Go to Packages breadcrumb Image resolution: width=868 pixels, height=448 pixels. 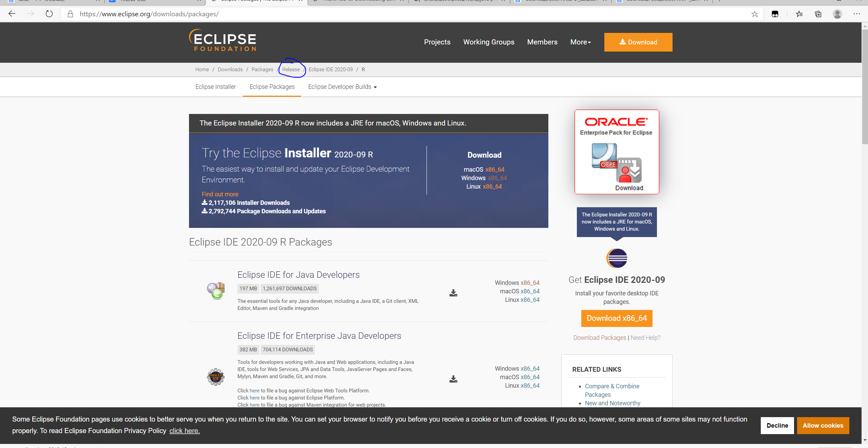pos(262,70)
